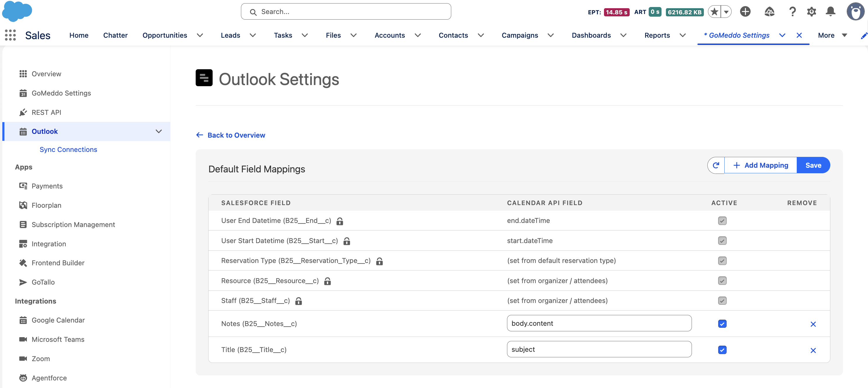Open the Dashboards tab

point(591,35)
